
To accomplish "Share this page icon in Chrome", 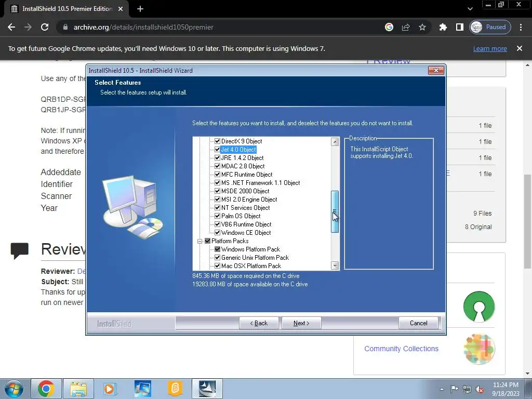I will click(x=406, y=27).
